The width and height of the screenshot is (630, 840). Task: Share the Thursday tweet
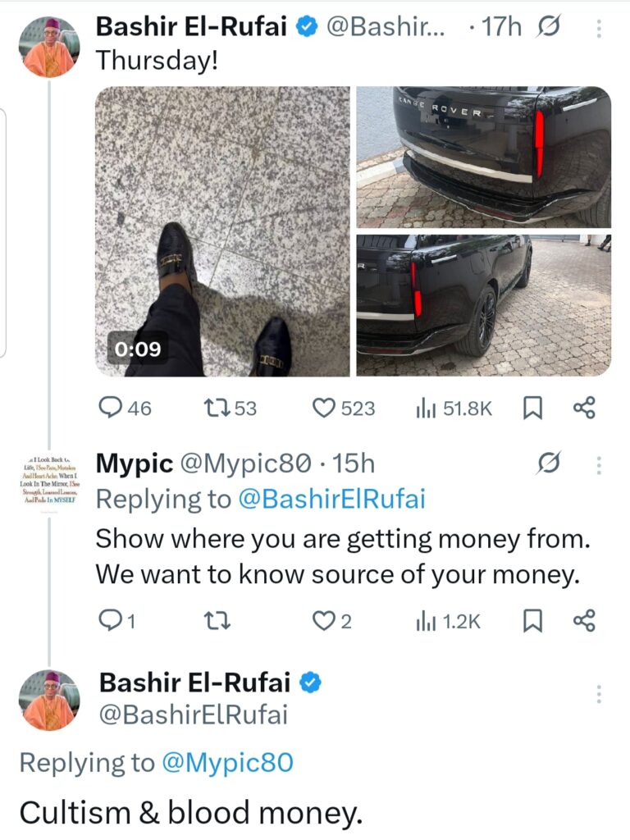[583, 408]
